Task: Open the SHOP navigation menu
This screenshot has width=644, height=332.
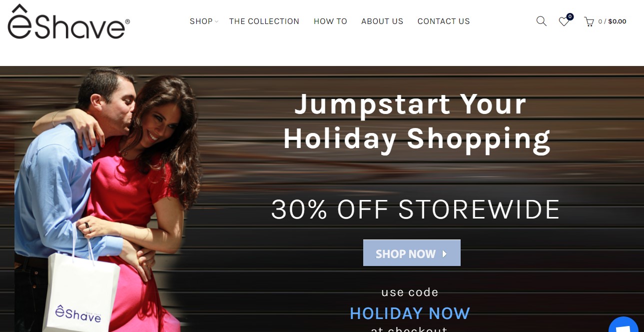Action: (x=201, y=21)
